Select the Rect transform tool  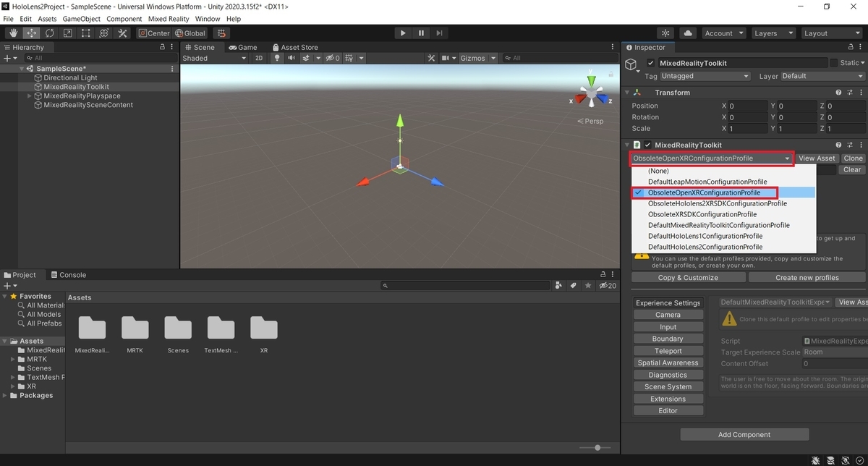coord(86,33)
